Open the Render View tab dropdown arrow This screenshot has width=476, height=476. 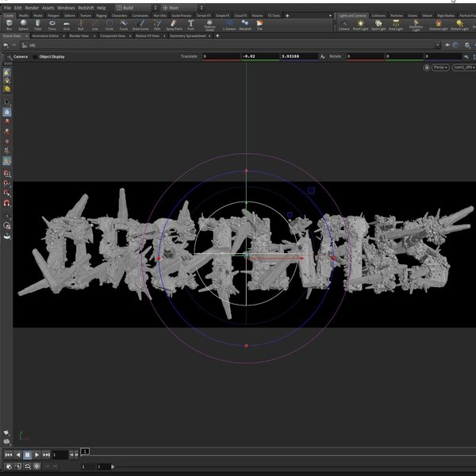pyautogui.click(x=94, y=36)
